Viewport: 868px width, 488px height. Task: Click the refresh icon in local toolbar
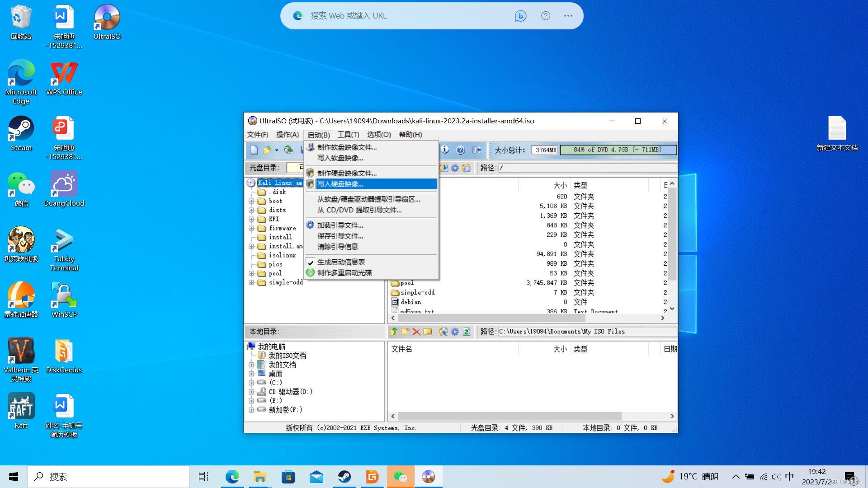point(467,332)
